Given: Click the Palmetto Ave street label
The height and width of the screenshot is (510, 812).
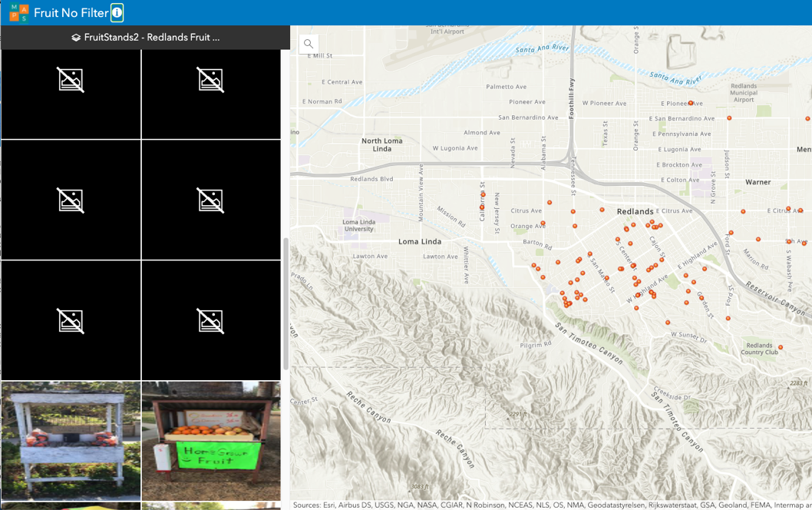Looking at the screenshot, I should 506,87.
